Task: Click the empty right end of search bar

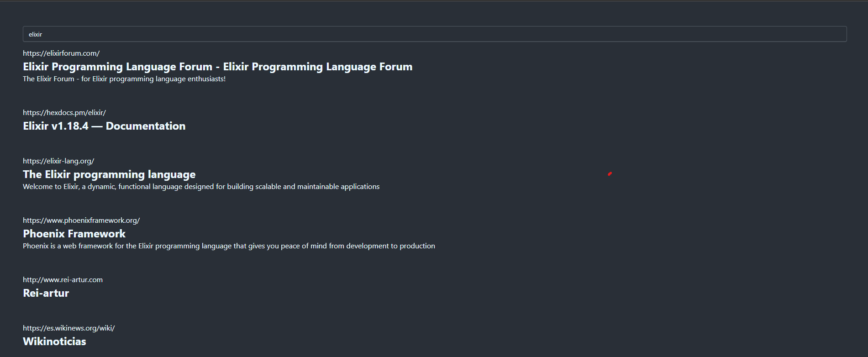Action: [813, 34]
